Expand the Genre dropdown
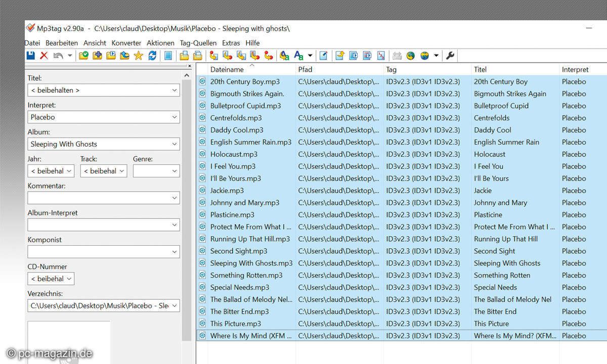Screen dimensions: 607x364 (174, 171)
